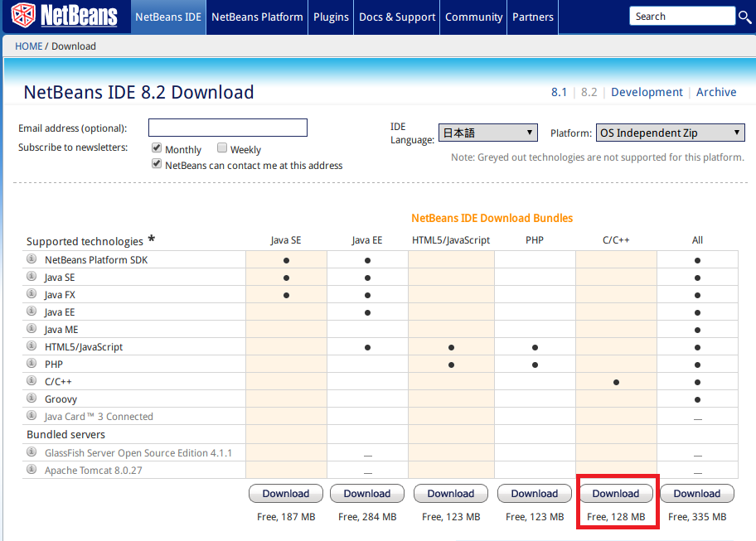This screenshot has width=756, height=541.
Task: Download the All bundle
Action: pos(697,494)
